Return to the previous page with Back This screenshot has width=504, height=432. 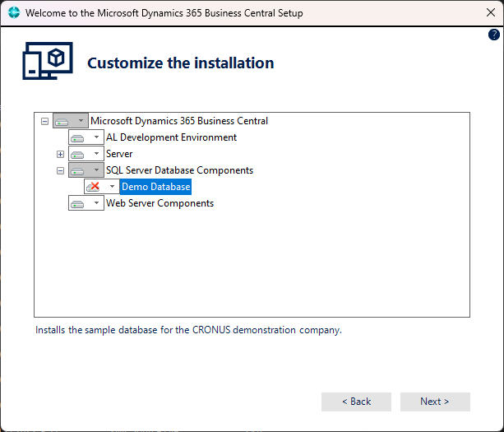(356, 402)
